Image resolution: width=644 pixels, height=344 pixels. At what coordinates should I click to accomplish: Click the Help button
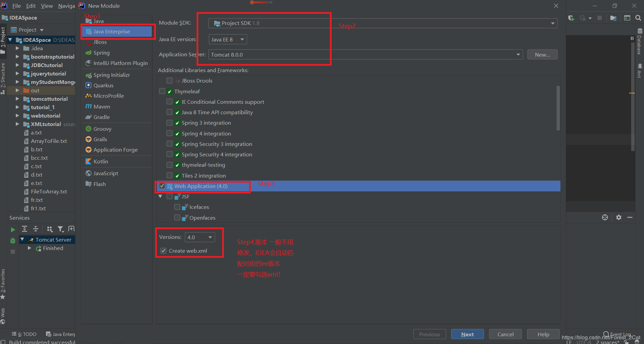[x=543, y=334]
